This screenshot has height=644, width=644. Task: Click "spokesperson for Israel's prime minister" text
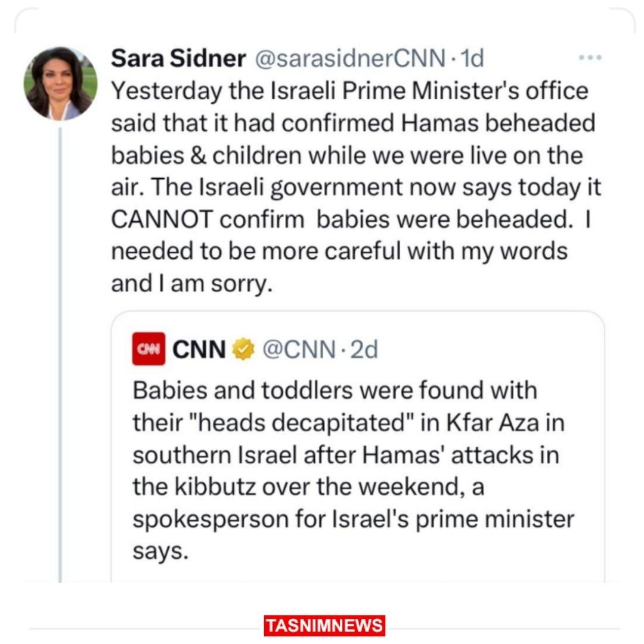pos(353,519)
